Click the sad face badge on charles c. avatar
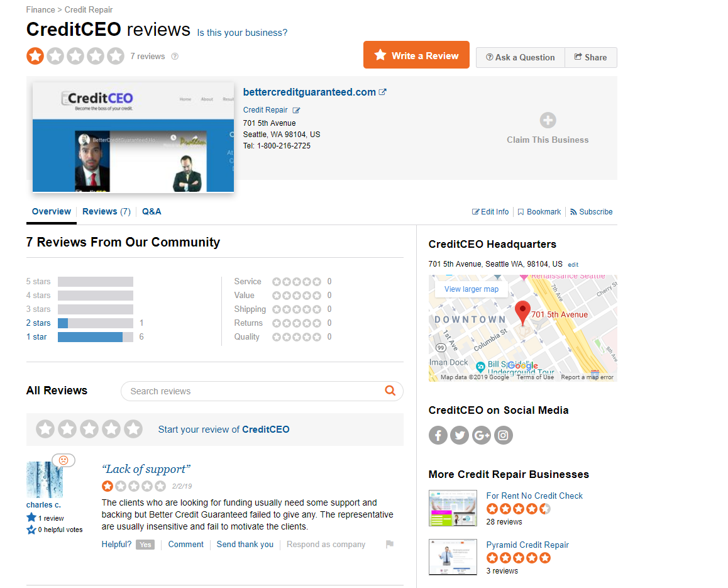Screen dimensions: 728x588 pyautogui.click(x=63, y=460)
